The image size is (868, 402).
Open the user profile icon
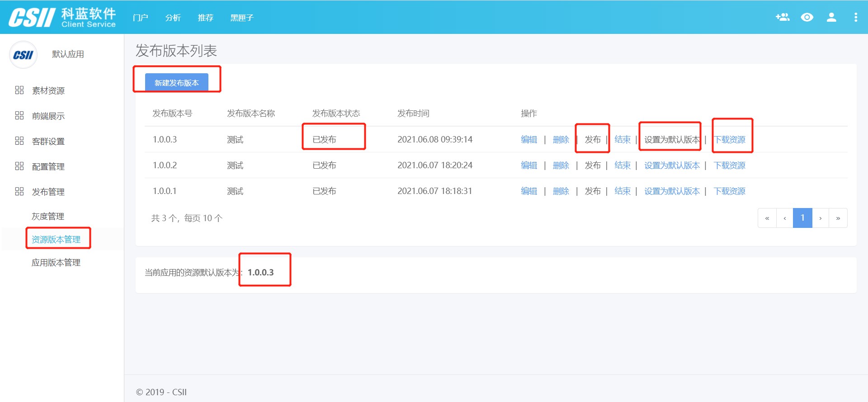point(831,17)
